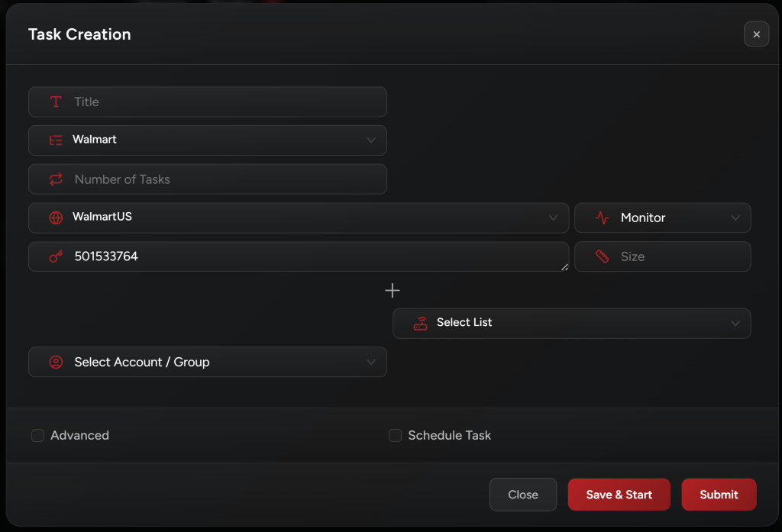Click the pulse icon beside Monitor
This screenshot has width=782, height=532.
602,218
